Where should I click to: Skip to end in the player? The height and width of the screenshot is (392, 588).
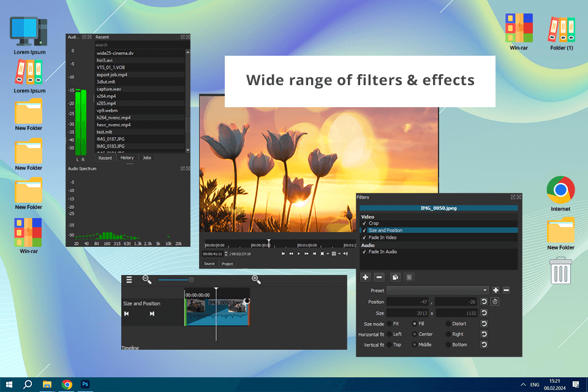pos(314,254)
